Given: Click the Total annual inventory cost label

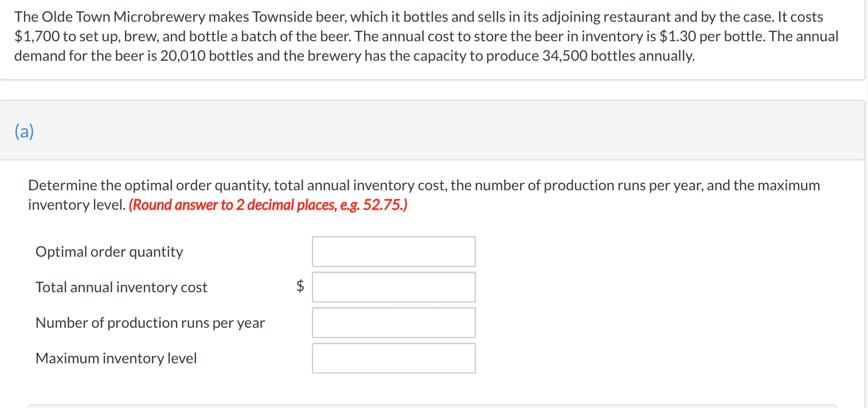Looking at the screenshot, I should pos(121,287).
